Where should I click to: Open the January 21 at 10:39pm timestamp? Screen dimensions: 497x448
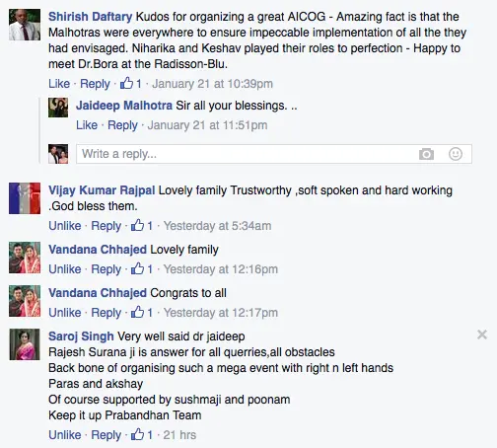(x=212, y=84)
